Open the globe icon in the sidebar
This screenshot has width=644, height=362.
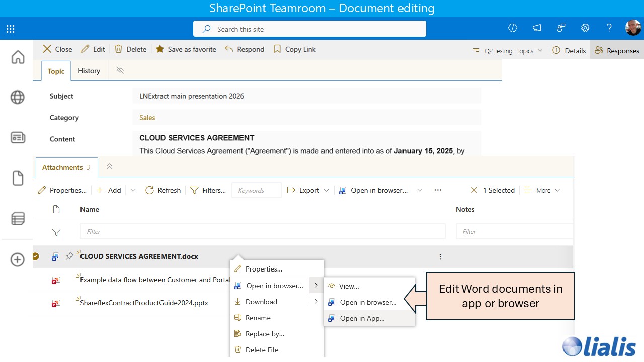click(x=17, y=97)
